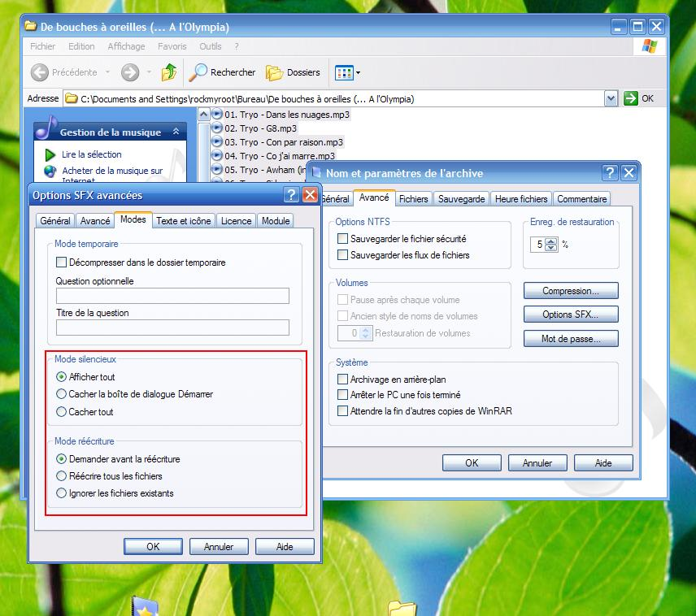Switch to the Texte et icône tab
The height and width of the screenshot is (616, 696).
[x=183, y=220]
